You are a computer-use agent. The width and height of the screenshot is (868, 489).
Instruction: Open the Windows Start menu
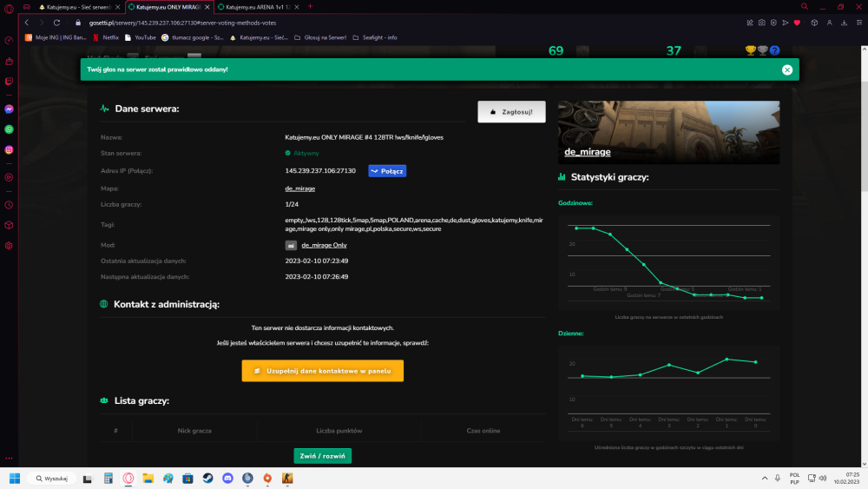(x=15, y=479)
